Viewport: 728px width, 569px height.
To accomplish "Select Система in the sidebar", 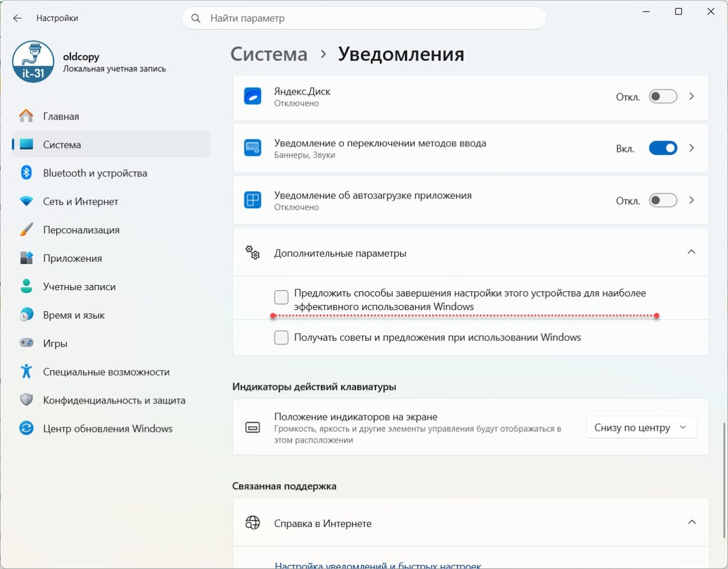I will pos(111,144).
